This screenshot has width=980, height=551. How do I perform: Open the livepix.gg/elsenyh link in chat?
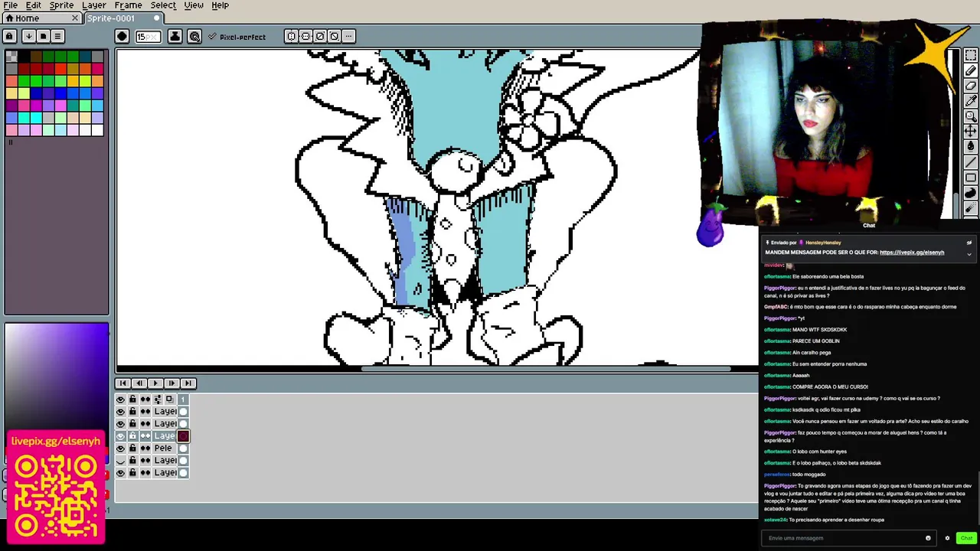912,253
